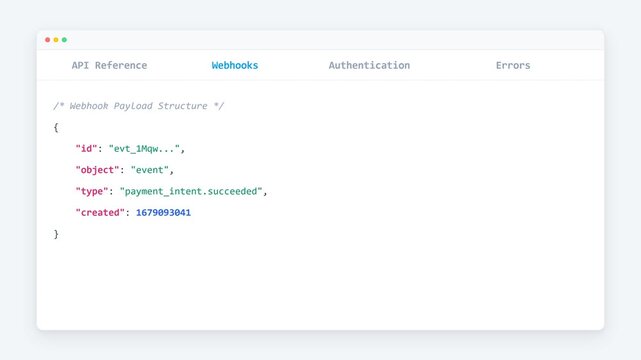Click the "created" key

100,212
